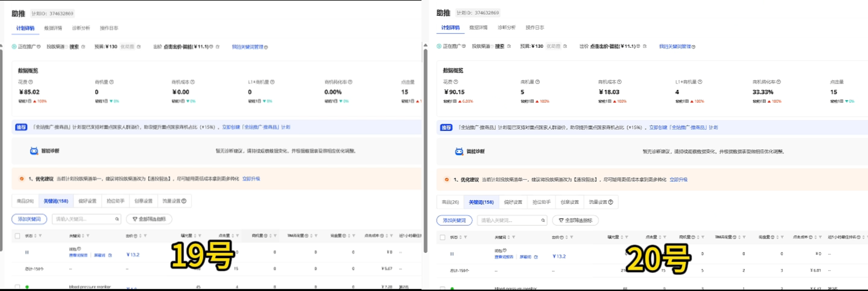The image size is (868, 291).
Task: Click 屏蔽词 external-link icon in 19号 panel
Action: (x=110, y=255)
